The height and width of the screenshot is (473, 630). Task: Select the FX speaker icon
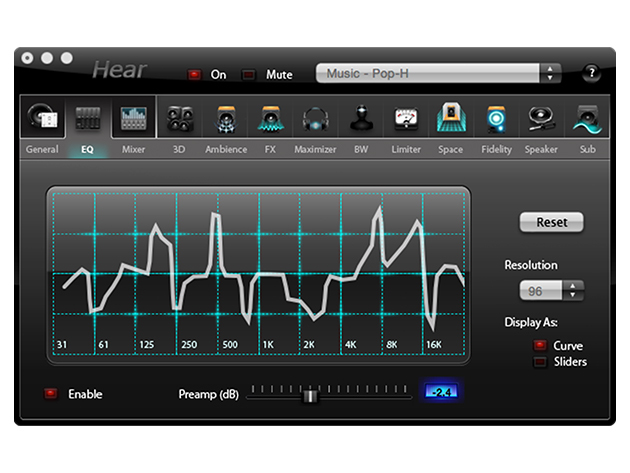270,119
